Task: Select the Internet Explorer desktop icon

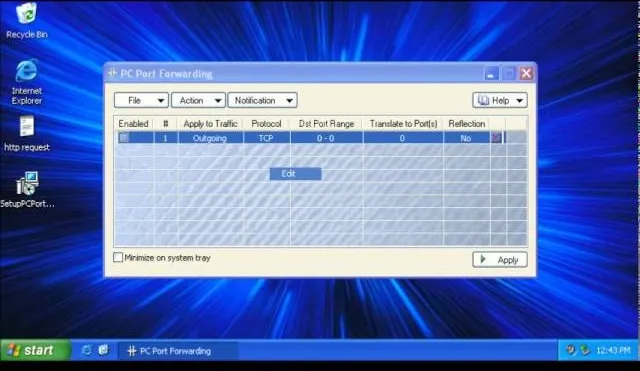Action: coord(27,82)
